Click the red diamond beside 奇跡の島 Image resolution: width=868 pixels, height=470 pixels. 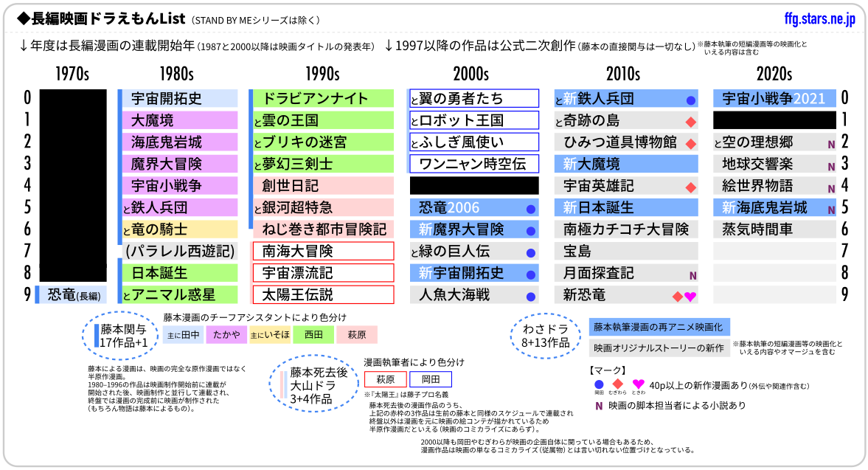(x=690, y=122)
